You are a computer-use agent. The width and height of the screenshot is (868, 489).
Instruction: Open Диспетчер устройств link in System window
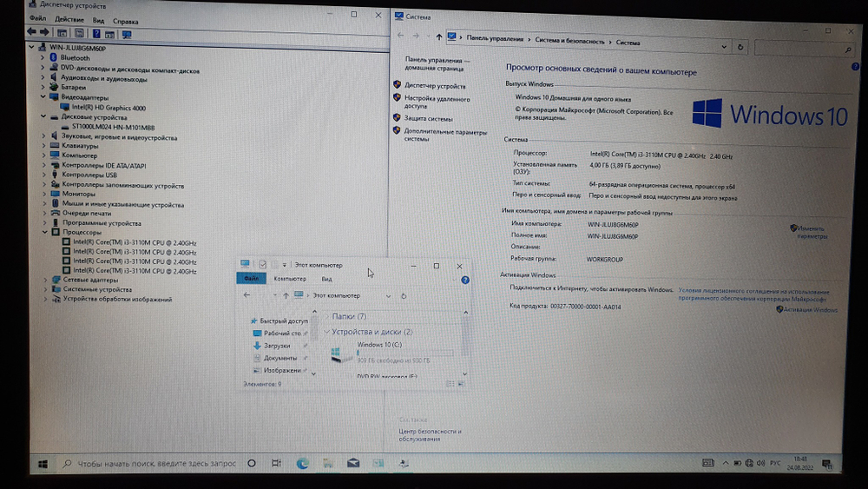tap(435, 86)
